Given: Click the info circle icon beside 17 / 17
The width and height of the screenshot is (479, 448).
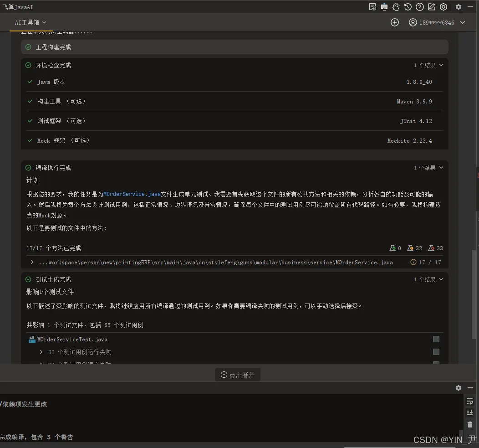Looking at the screenshot, I should point(413,262).
